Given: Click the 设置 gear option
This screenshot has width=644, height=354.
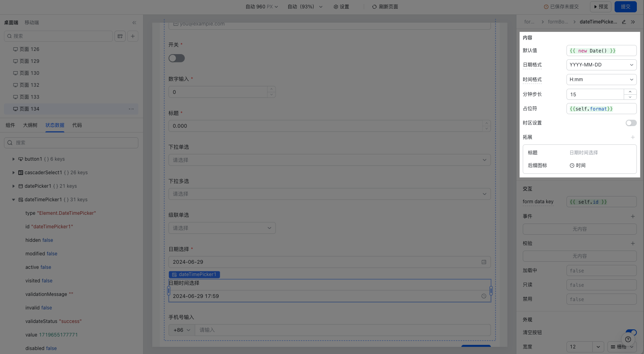Looking at the screenshot, I should tap(341, 7).
